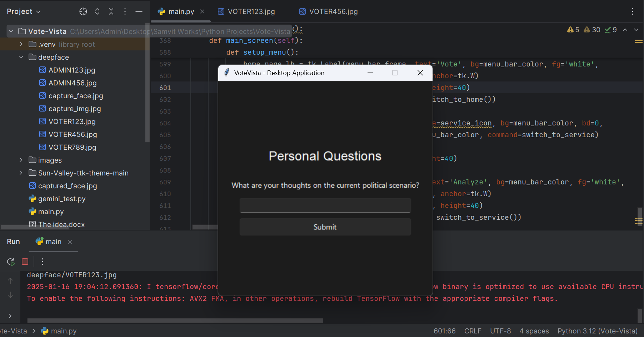Expand the .venv library root folder
This screenshot has width=644, height=337.
pyautogui.click(x=21, y=44)
